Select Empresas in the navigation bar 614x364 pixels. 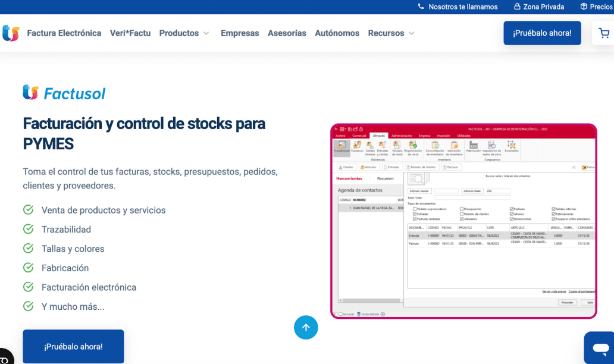point(240,33)
